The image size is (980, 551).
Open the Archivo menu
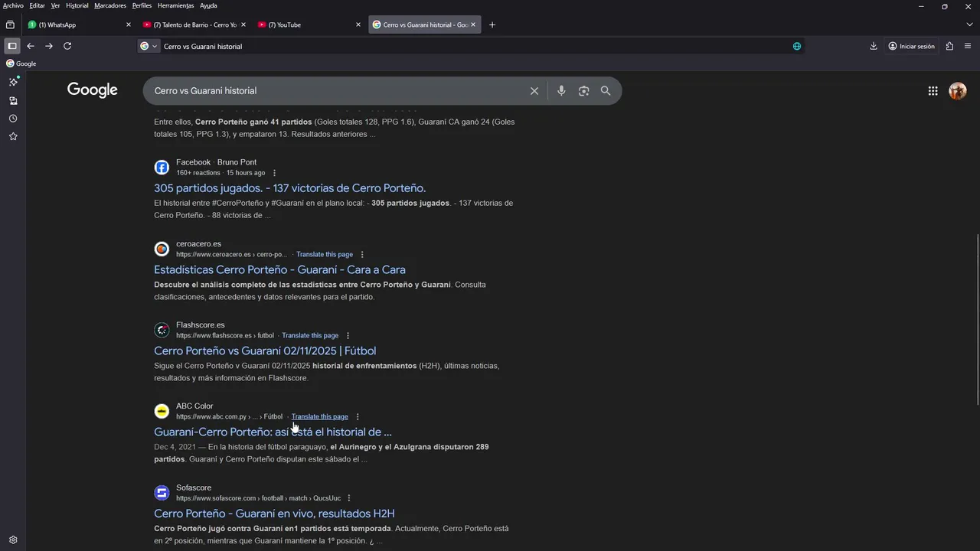point(13,5)
